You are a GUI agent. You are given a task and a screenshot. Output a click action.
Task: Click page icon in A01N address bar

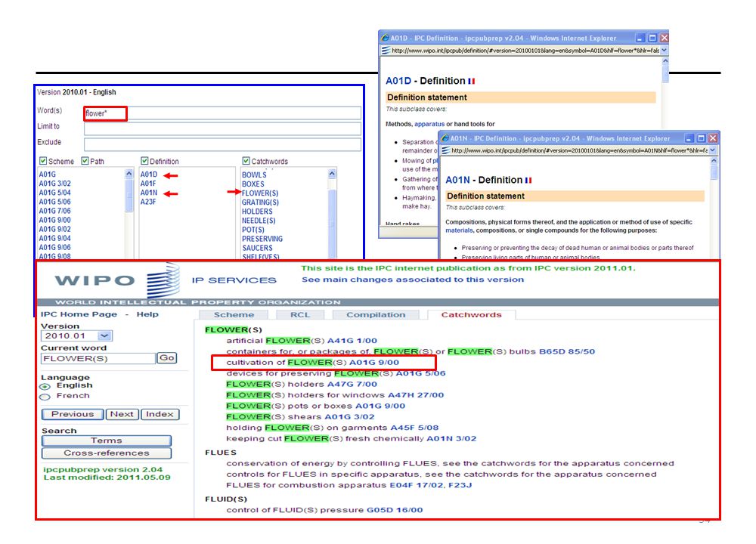pyautogui.click(x=446, y=150)
